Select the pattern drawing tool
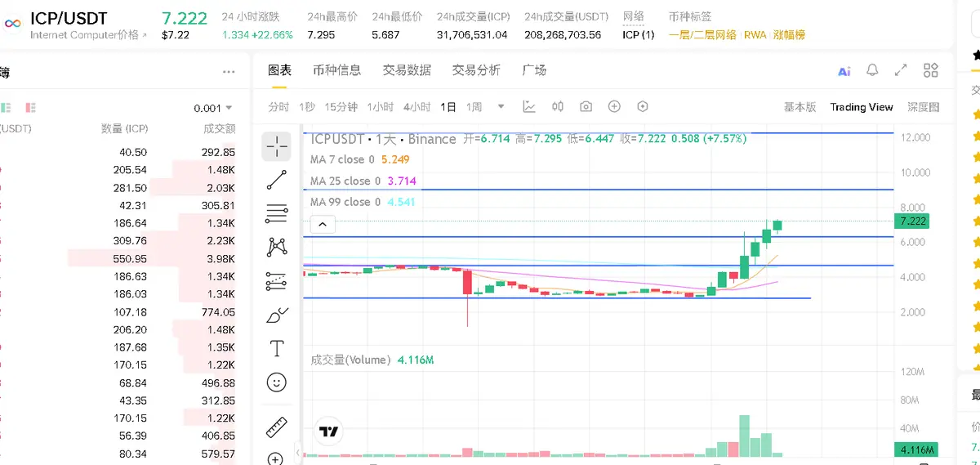Screen dimensions: 980x465 [x=277, y=247]
